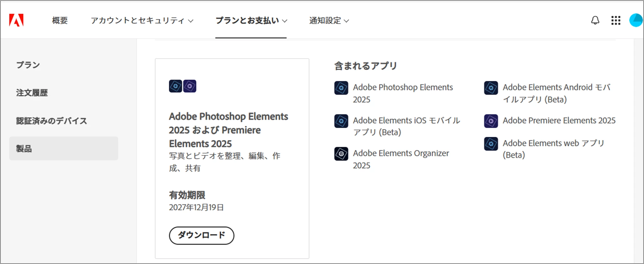
Task: Click the Adobe Photoshop Elements 2025 app name
Action: pos(403,93)
